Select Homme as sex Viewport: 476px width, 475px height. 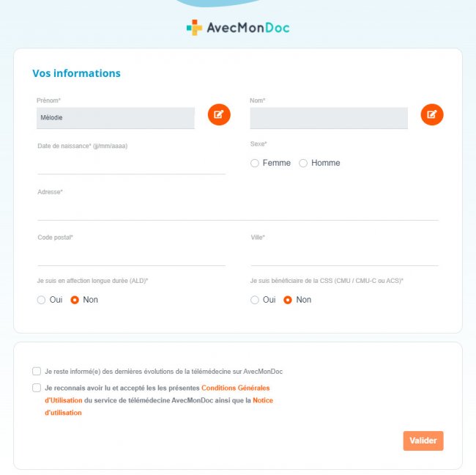click(x=303, y=163)
